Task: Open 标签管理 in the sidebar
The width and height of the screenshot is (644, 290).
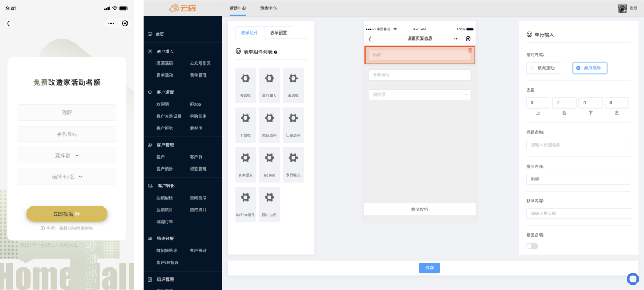Action: 199,169
